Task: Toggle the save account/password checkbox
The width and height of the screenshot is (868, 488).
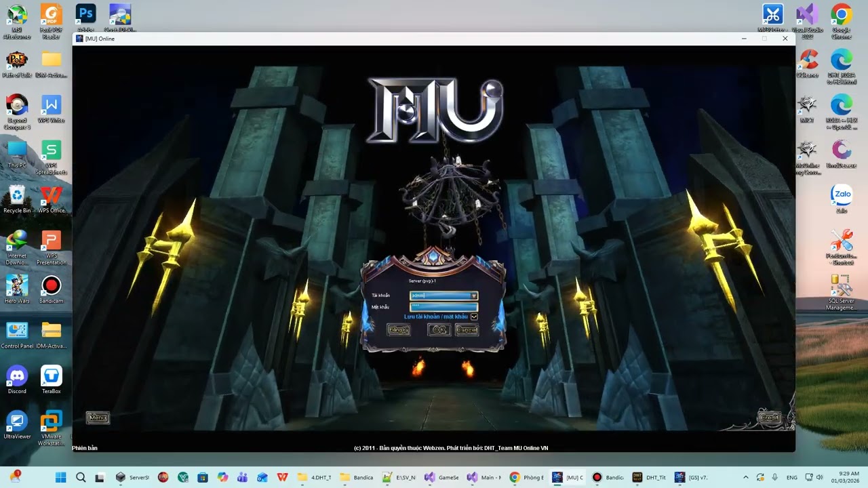Action: click(474, 317)
